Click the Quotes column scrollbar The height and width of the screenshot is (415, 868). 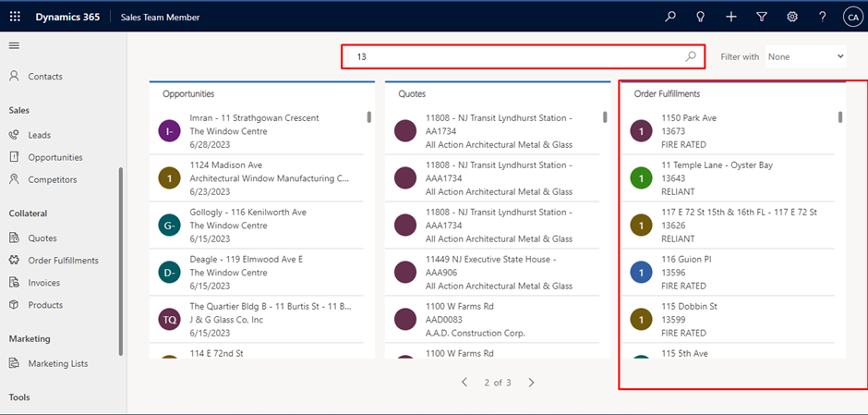point(605,116)
